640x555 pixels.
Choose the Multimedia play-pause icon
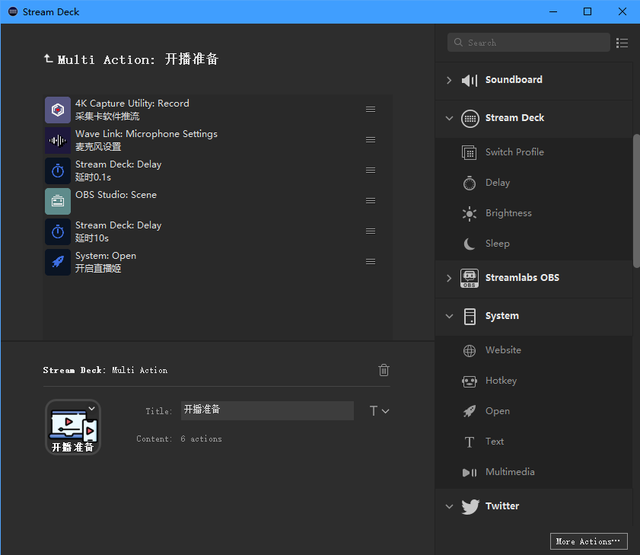469,473
